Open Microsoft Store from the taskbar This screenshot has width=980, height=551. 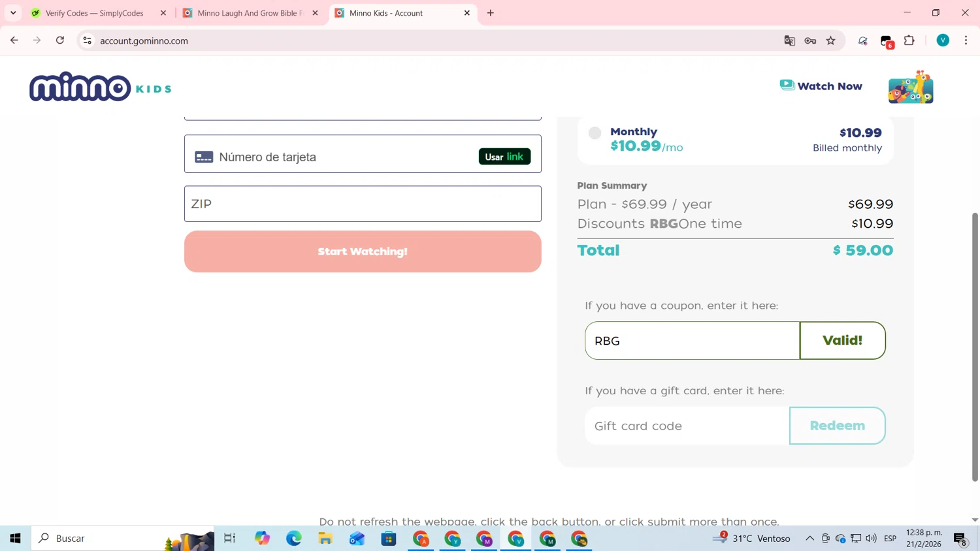[389, 539]
